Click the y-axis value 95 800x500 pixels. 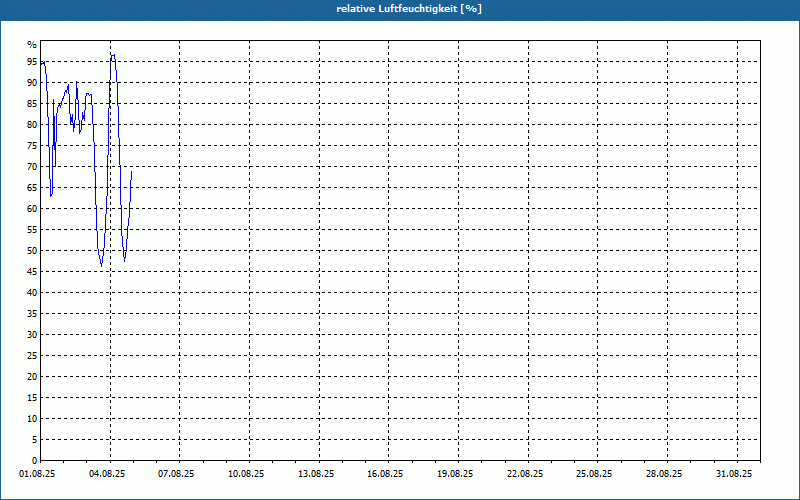[32, 62]
